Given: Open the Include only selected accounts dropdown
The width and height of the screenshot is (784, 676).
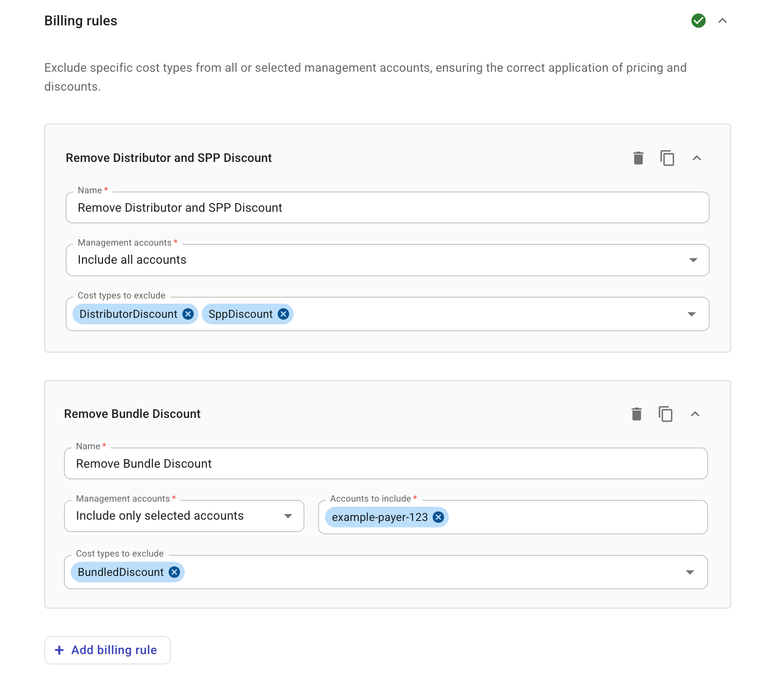Looking at the screenshot, I should (288, 516).
